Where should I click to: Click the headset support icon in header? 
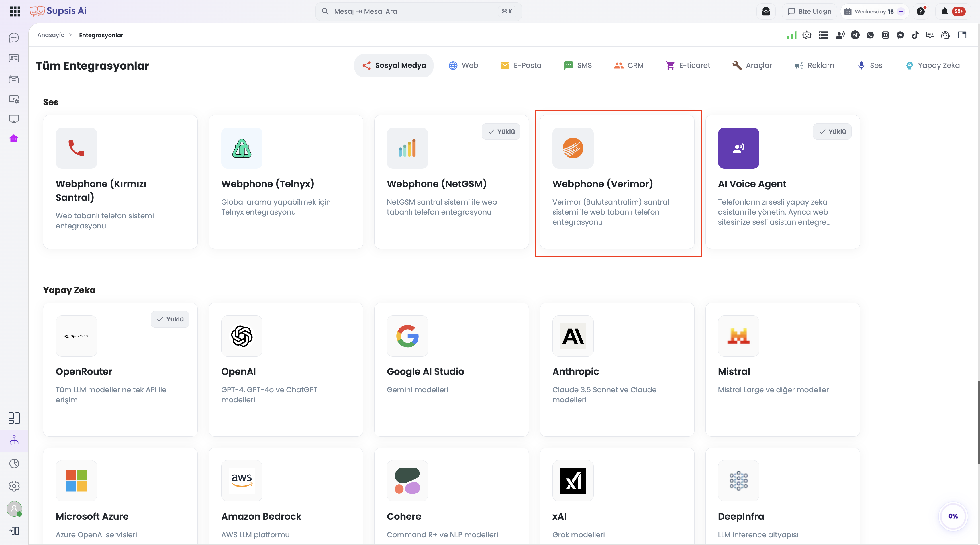click(x=945, y=35)
